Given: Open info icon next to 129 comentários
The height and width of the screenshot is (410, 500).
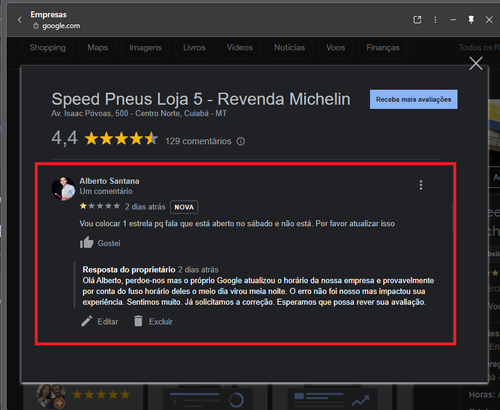Looking at the screenshot, I should point(241,141).
